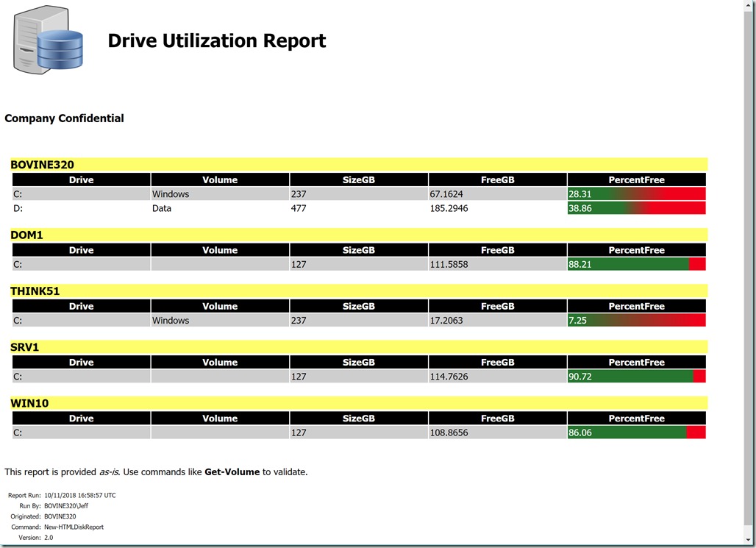
Task: Click the Windows volume cell under BOVINE320
Action: [220, 194]
